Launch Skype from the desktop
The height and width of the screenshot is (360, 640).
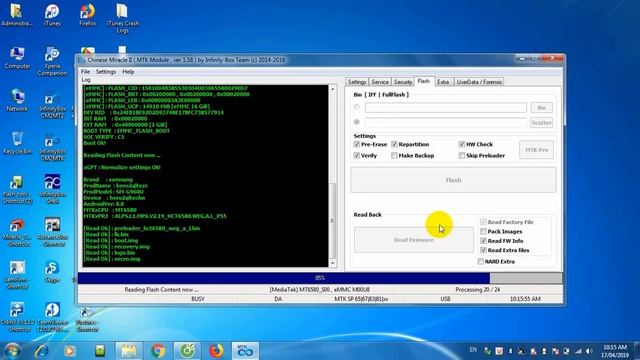[x=52, y=272]
